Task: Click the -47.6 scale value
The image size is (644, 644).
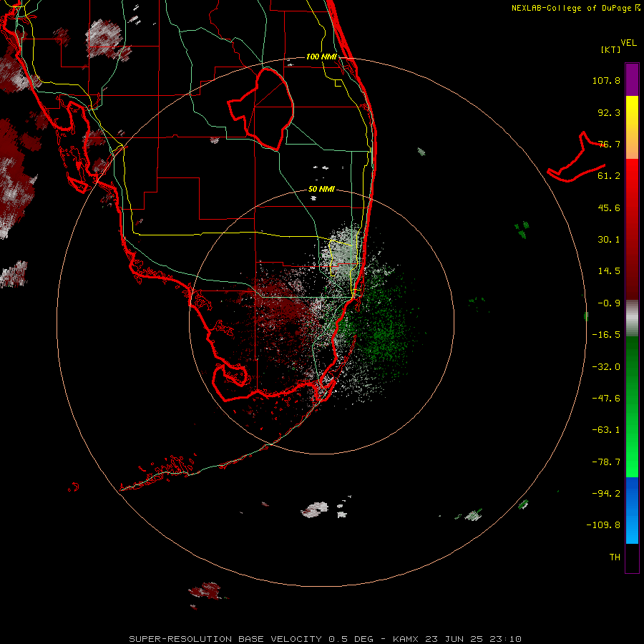Action: point(606,399)
